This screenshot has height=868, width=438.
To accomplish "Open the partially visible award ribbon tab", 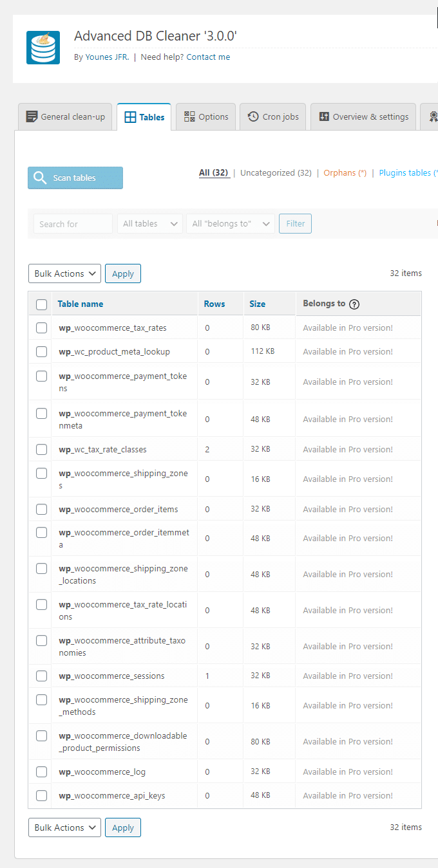I will 431,116.
